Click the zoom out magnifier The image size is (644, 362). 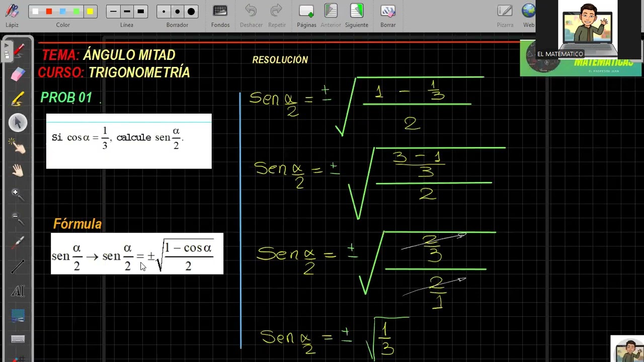click(18, 219)
